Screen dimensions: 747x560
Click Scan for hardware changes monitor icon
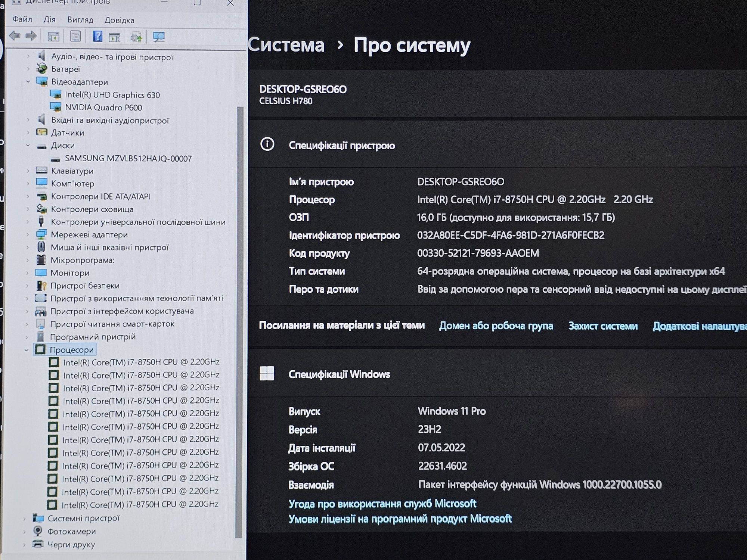(x=159, y=37)
